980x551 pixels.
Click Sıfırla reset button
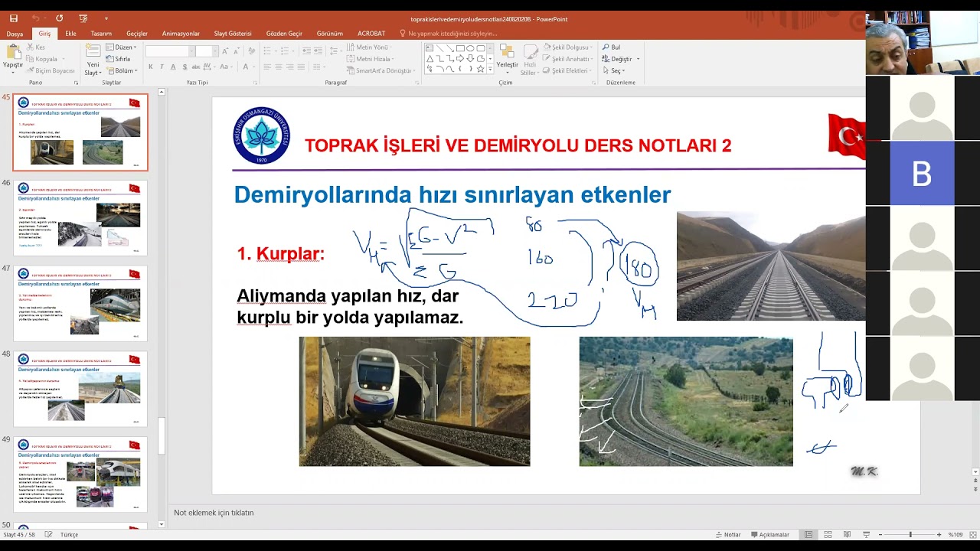click(118, 59)
